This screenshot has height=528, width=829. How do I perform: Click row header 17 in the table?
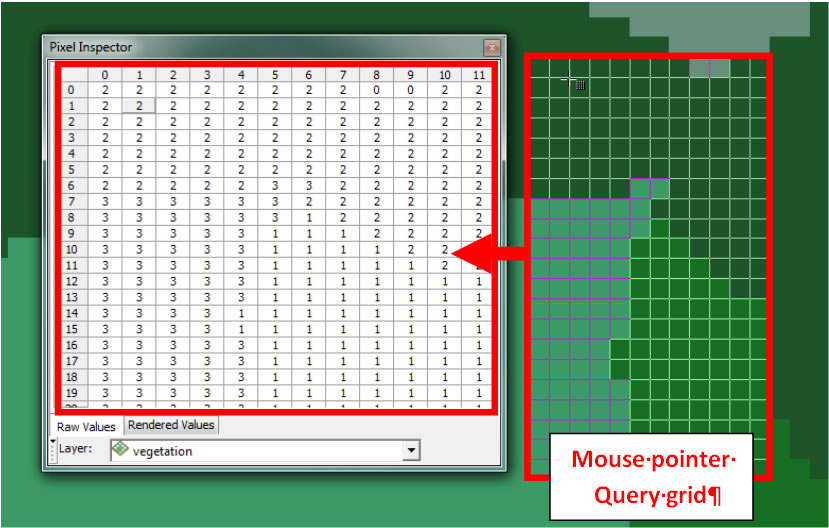(x=72, y=361)
